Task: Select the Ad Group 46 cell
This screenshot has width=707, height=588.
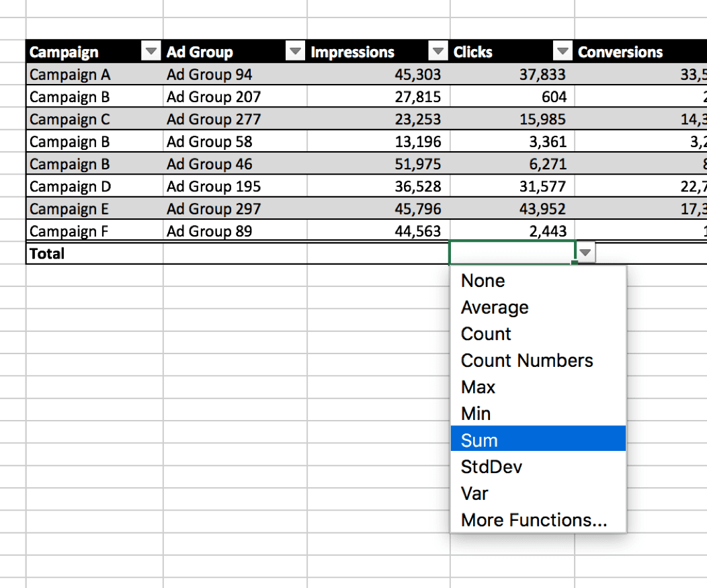Action: coord(235,164)
